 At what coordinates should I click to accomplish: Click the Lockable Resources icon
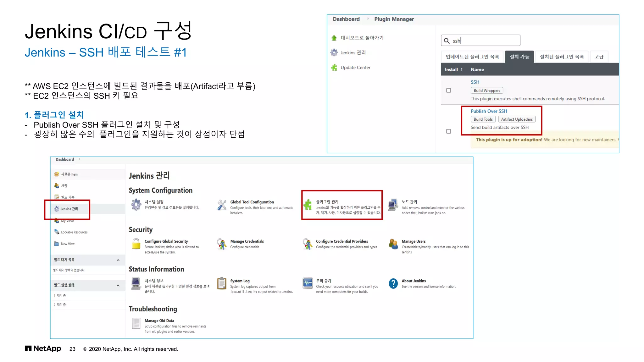[57, 232]
